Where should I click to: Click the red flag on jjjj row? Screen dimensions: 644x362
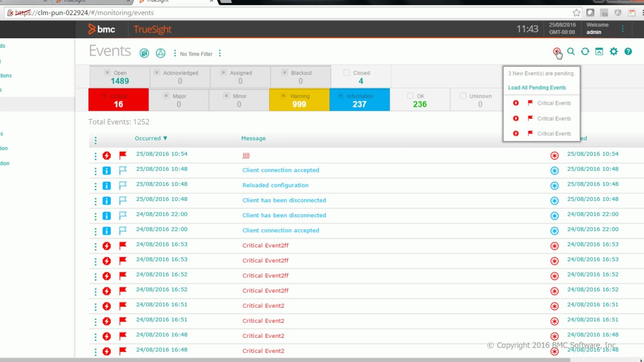(x=123, y=155)
